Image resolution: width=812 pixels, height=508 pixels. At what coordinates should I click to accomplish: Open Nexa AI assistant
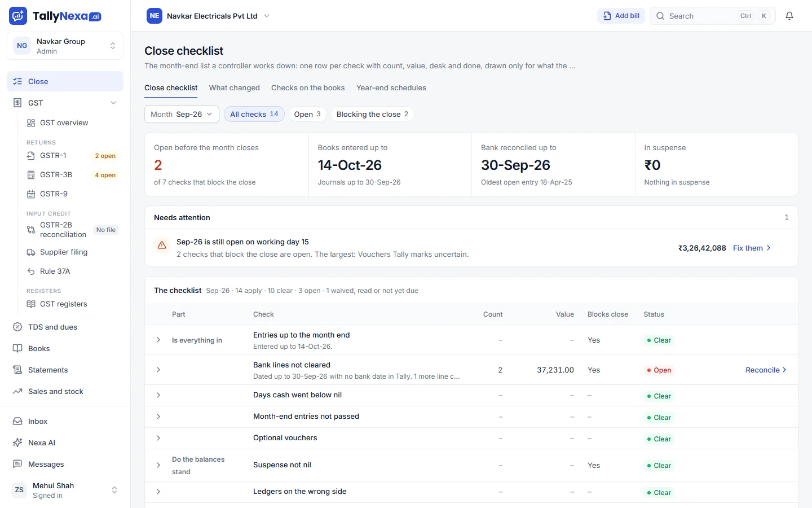point(65,443)
